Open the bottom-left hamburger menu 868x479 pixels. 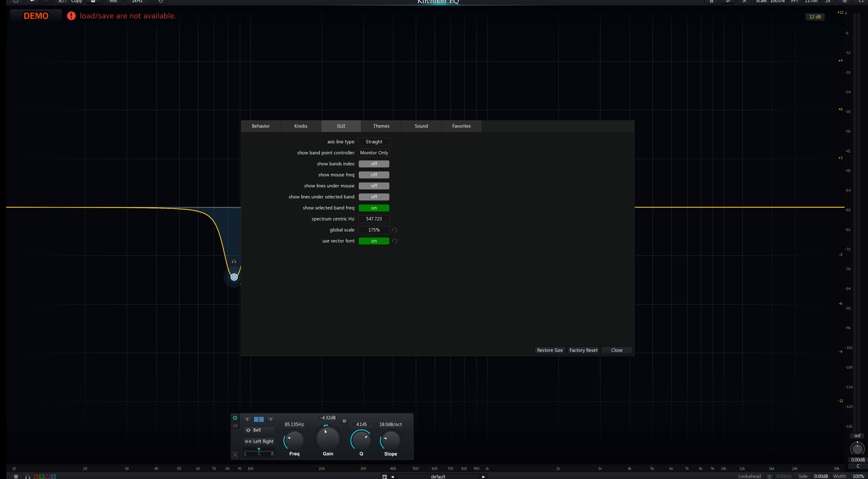(16, 476)
